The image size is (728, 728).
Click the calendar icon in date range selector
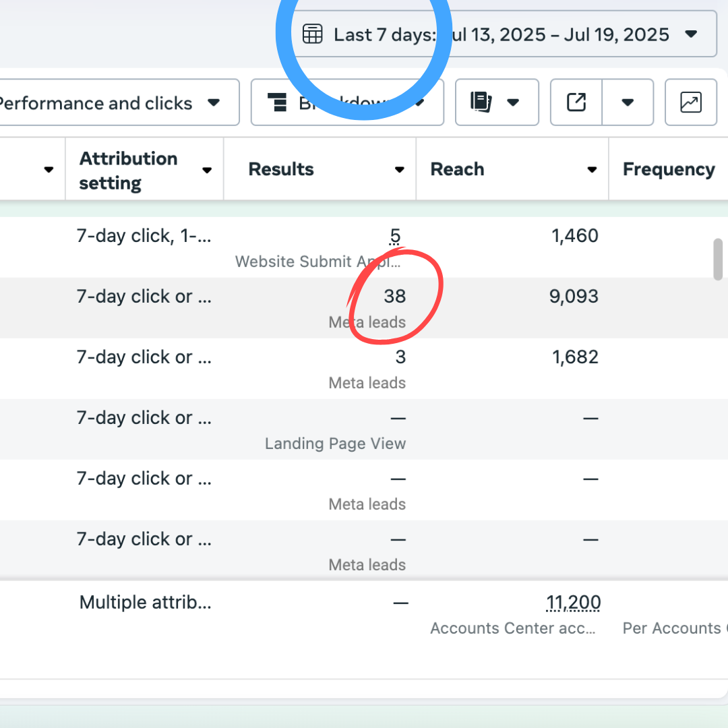[312, 34]
